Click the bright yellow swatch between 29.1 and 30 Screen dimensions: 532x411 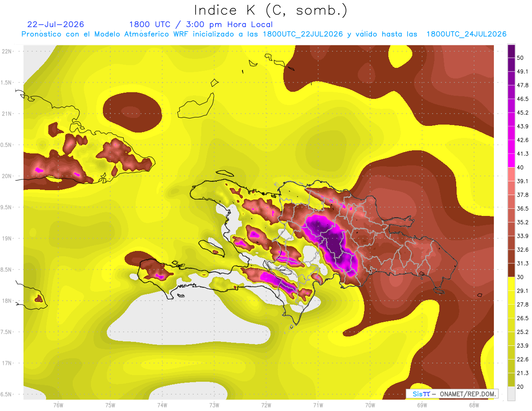511,284
